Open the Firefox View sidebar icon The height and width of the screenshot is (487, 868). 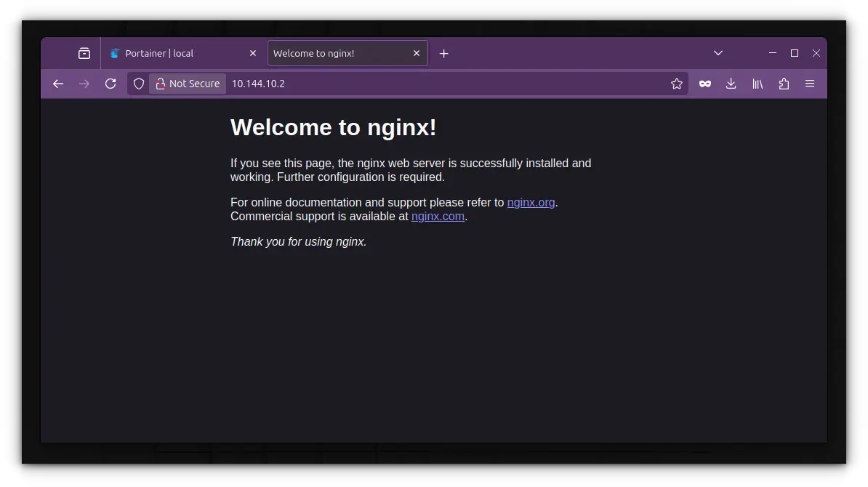pos(84,52)
